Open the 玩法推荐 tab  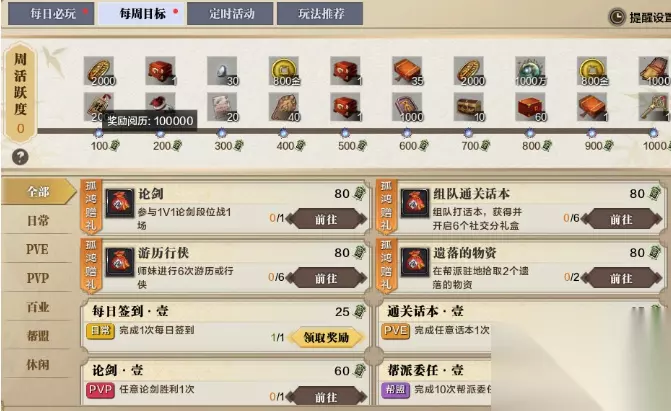320,14
